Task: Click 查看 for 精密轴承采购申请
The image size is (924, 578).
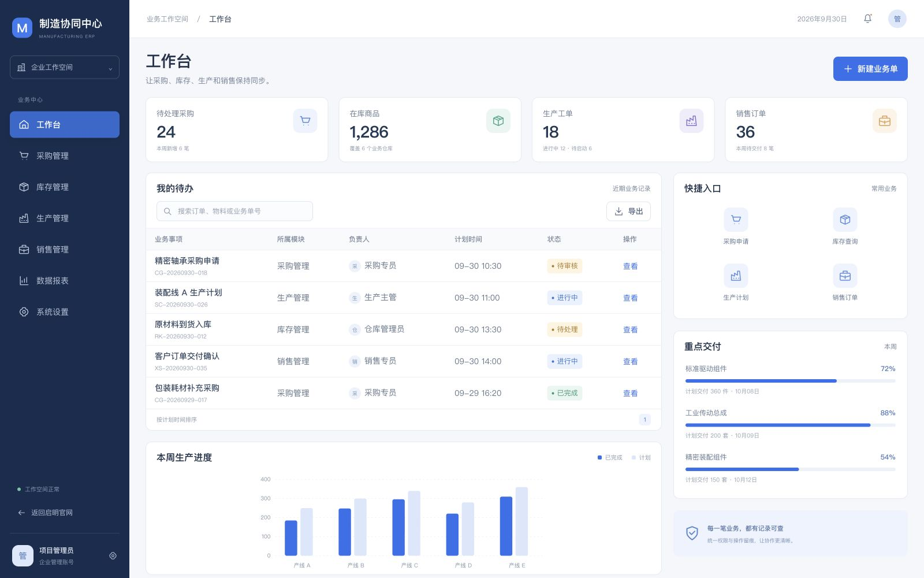Action: (x=630, y=266)
